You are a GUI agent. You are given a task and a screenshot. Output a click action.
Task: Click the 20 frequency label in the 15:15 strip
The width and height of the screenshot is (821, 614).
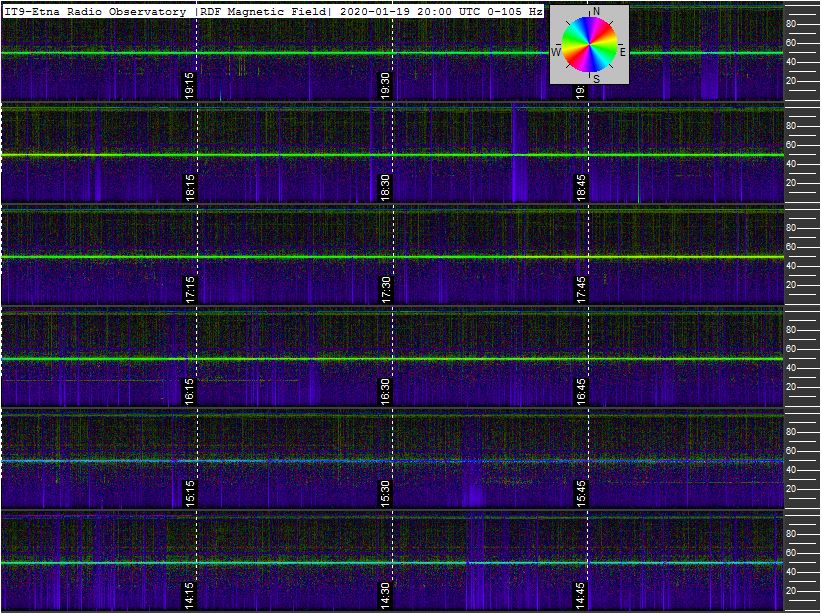click(792, 489)
